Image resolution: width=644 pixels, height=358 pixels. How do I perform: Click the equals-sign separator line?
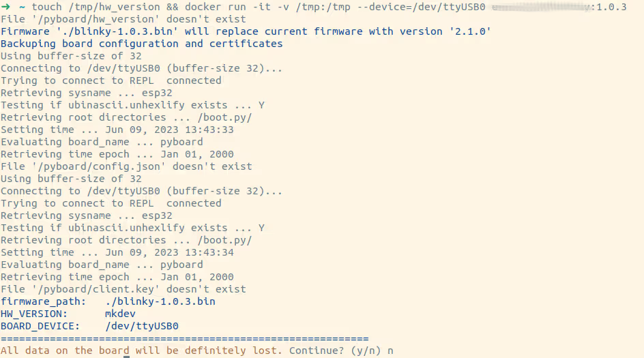(184, 338)
